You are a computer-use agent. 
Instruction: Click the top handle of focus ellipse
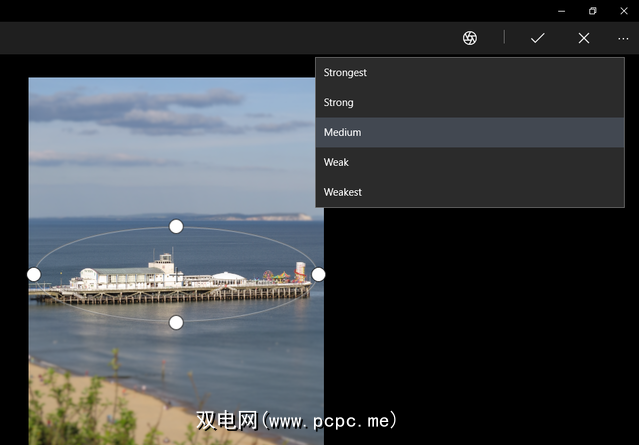coord(176,227)
